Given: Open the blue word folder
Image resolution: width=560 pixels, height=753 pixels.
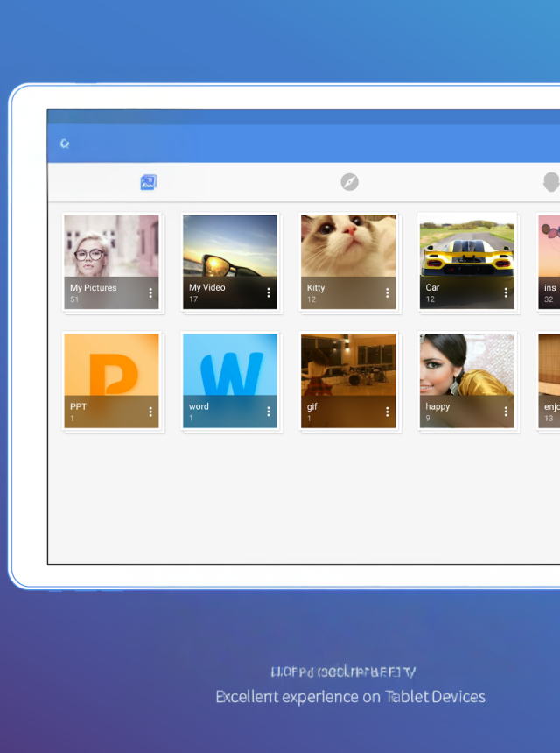Looking at the screenshot, I should 229,369.
